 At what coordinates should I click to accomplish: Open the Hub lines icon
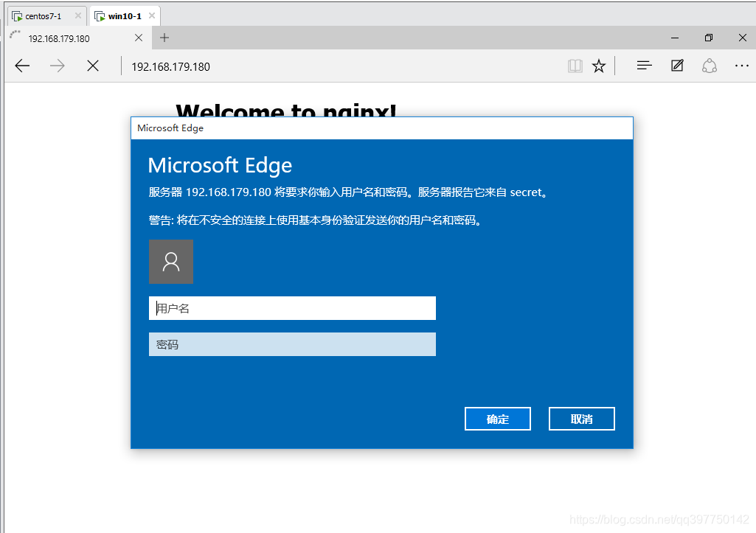(x=644, y=66)
